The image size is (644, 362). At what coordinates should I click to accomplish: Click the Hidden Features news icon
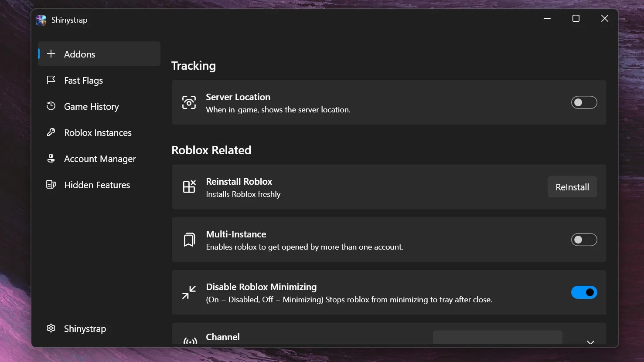pos(51,184)
